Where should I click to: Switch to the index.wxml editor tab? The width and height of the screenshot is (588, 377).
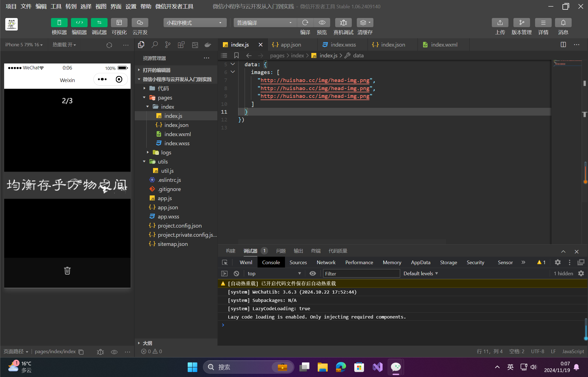(444, 45)
